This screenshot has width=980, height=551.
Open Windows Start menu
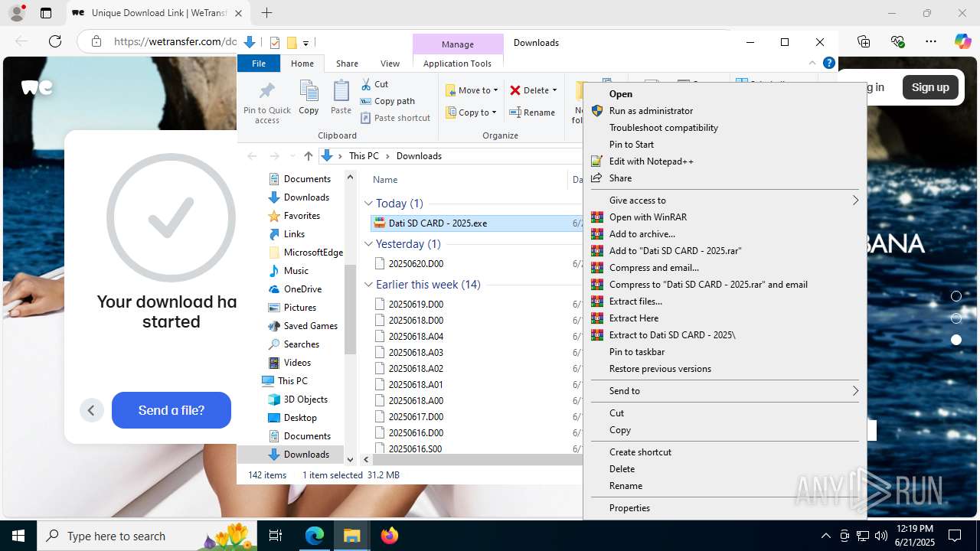click(x=18, y=536)
